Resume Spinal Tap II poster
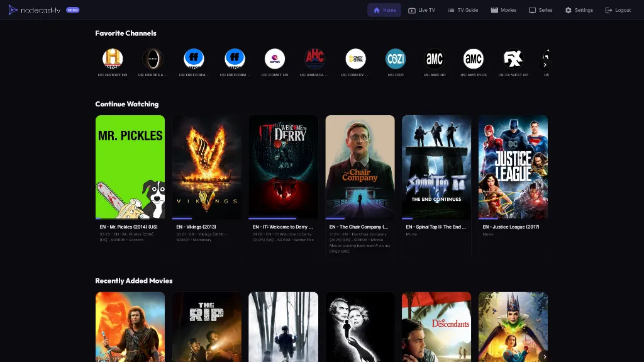644x362 pixels. click(x=436, y=167)
